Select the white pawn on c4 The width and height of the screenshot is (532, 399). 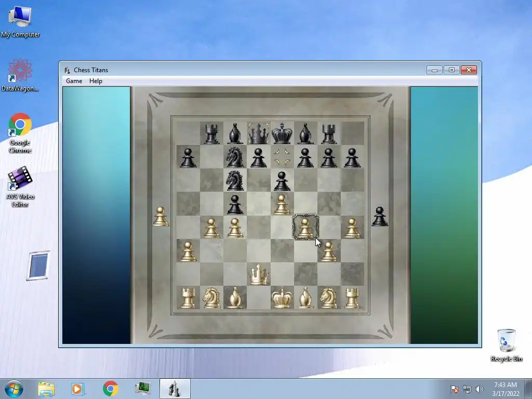pyautogui.click(x=235, y=228)
